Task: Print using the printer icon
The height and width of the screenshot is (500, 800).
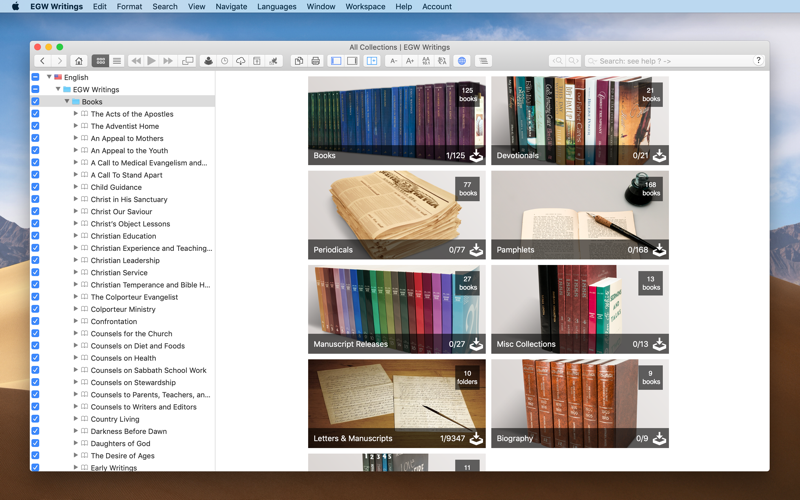Action: pyautogui.click(x=315, y=61)
